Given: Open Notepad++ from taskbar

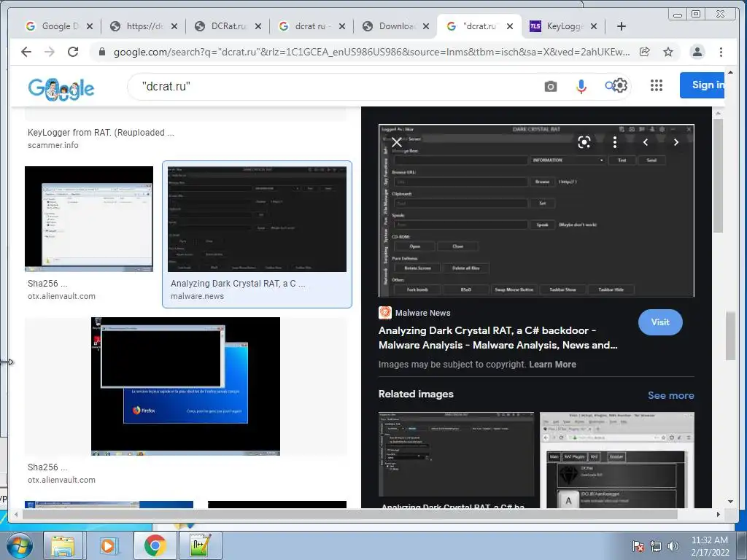Looking at the screenshot, I should (200, 545).
